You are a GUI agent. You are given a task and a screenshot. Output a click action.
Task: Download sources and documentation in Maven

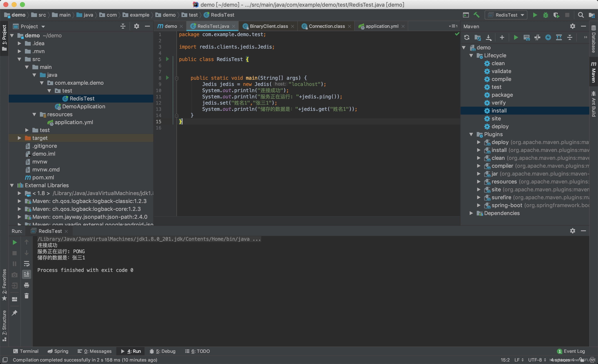tap(489, 37)
